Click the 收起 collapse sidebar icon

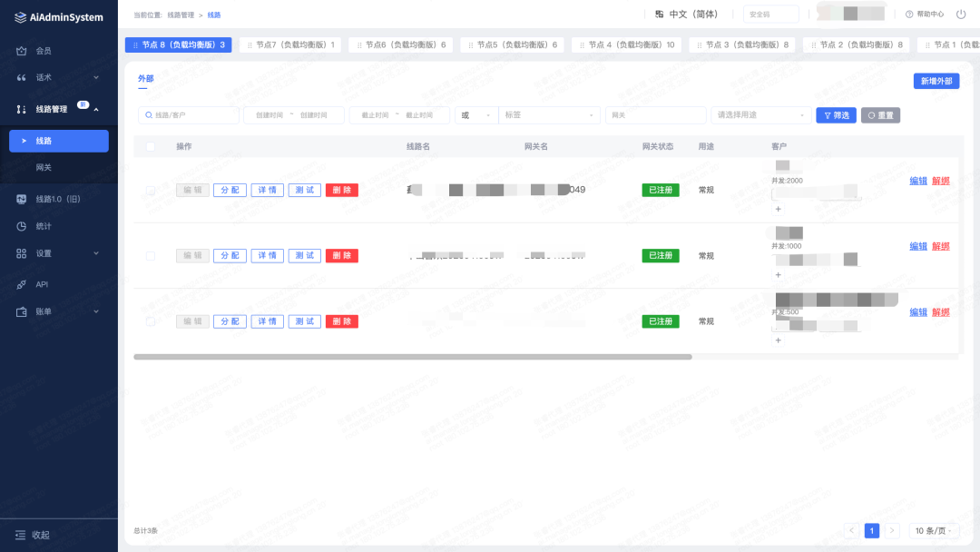click(20, 535)
